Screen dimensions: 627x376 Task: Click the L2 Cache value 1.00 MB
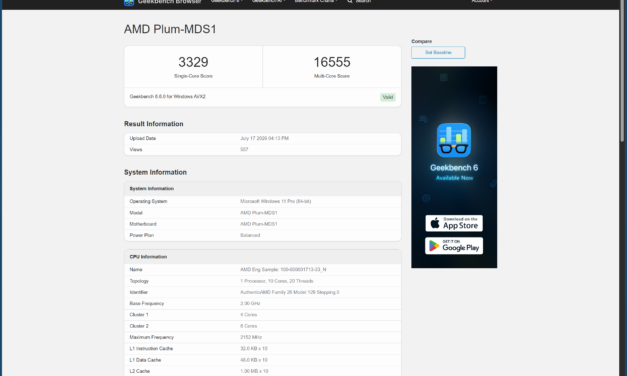[x=254, y=371]
